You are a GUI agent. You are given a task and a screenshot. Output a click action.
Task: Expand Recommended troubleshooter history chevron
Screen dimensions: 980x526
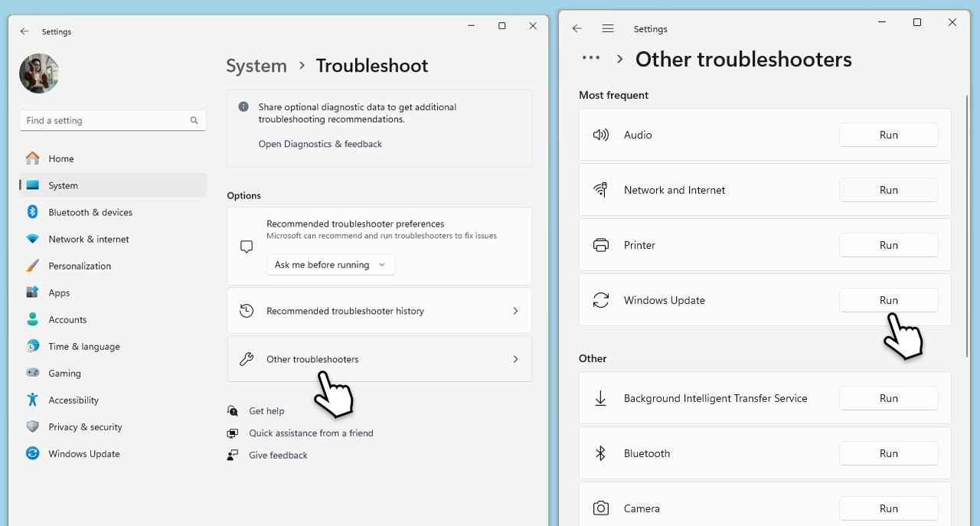[515, 311]
